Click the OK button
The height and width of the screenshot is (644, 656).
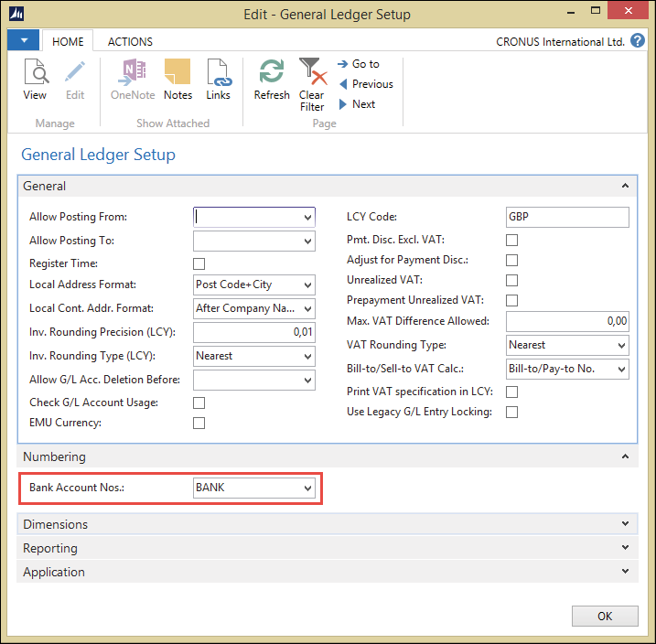pyautogui.click(x=605, y=616)
